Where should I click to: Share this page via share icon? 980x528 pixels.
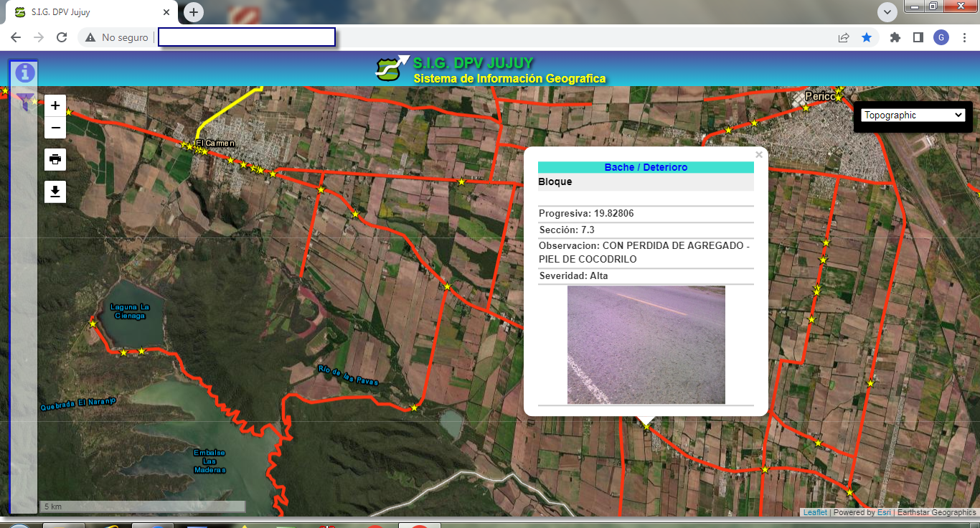844,37
